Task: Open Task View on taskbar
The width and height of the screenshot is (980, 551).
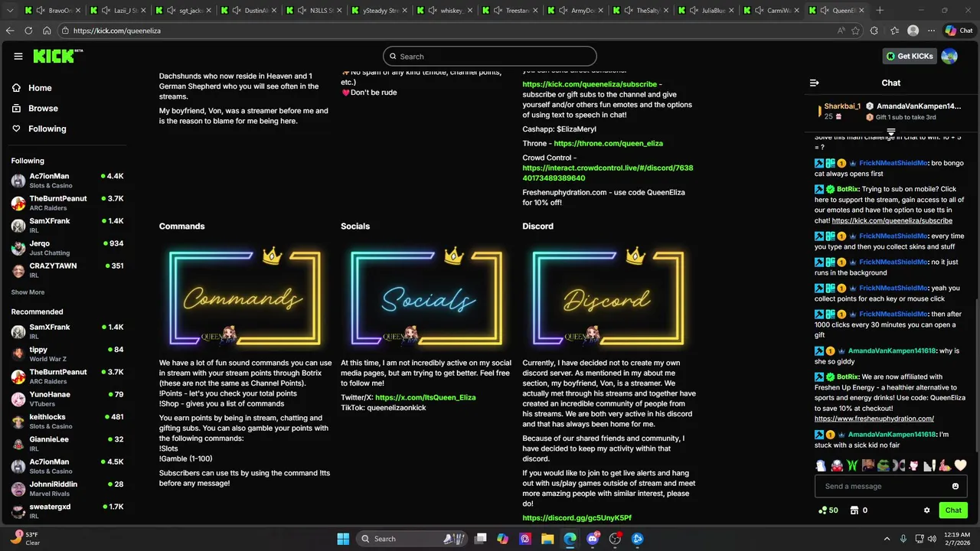Action: pos(480,539)
